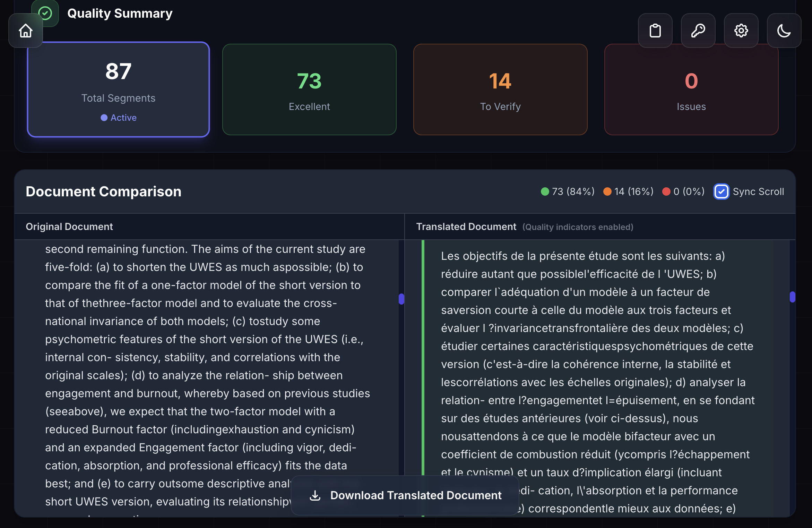
Task: Click the green checkmark badge beside Quality Summary
Action: [x=45, y=13]
